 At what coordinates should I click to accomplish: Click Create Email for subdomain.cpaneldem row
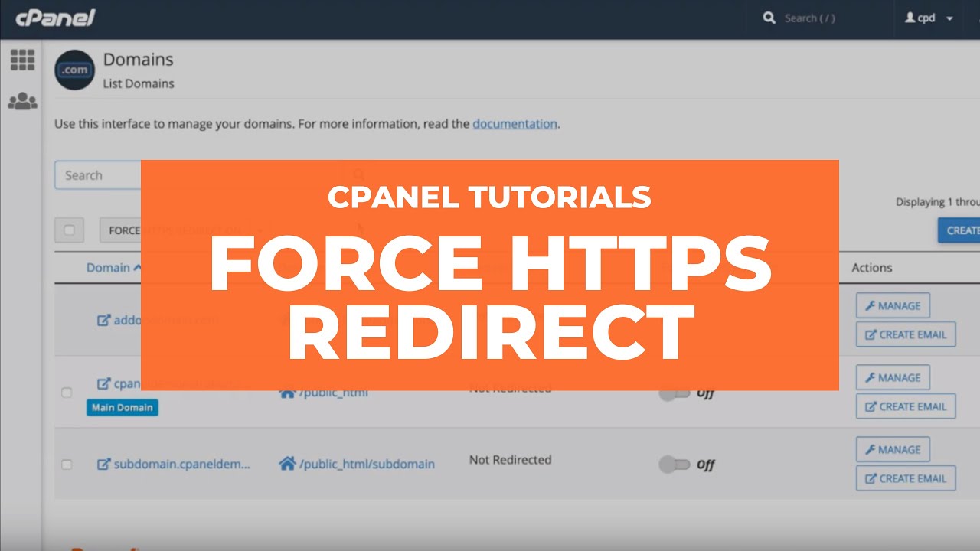[906, 478]
